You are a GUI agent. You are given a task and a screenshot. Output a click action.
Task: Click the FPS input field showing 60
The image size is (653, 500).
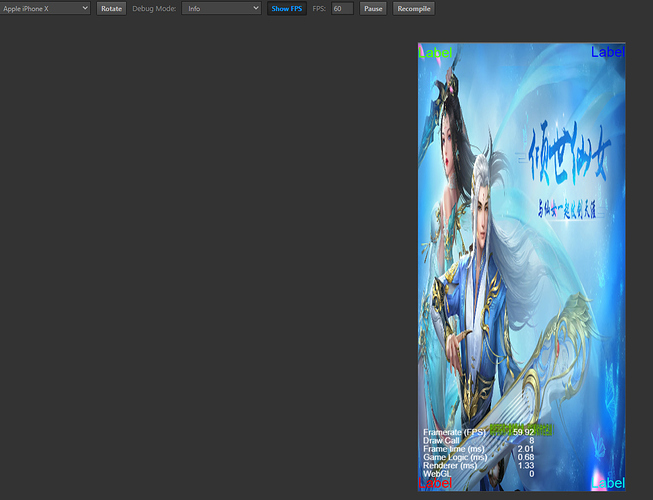pos(342,8)
